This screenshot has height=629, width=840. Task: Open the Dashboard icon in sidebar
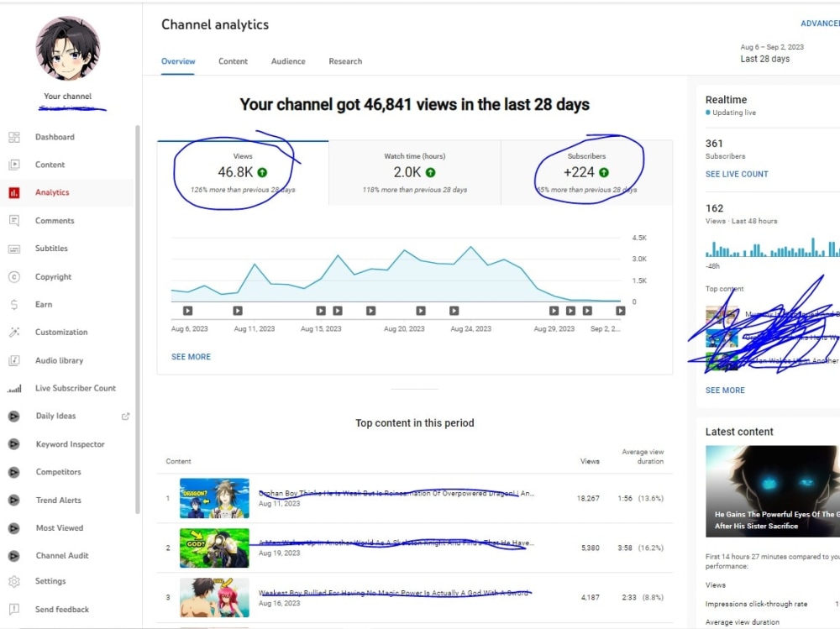click(14, 137)
